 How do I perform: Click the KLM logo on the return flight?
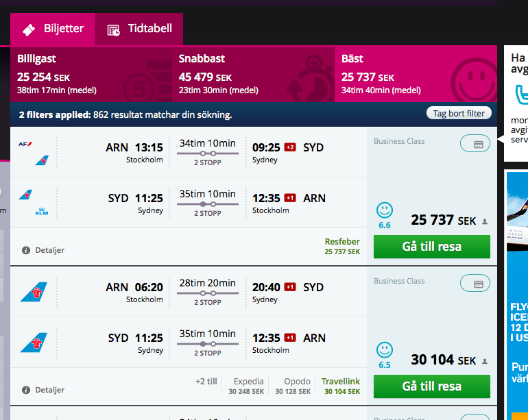pos(41,212)
